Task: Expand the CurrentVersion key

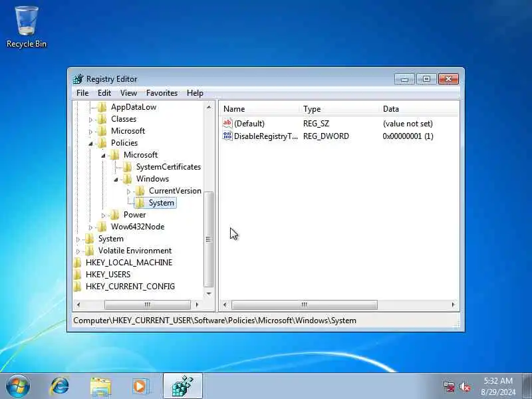Action: click(128, 192)
